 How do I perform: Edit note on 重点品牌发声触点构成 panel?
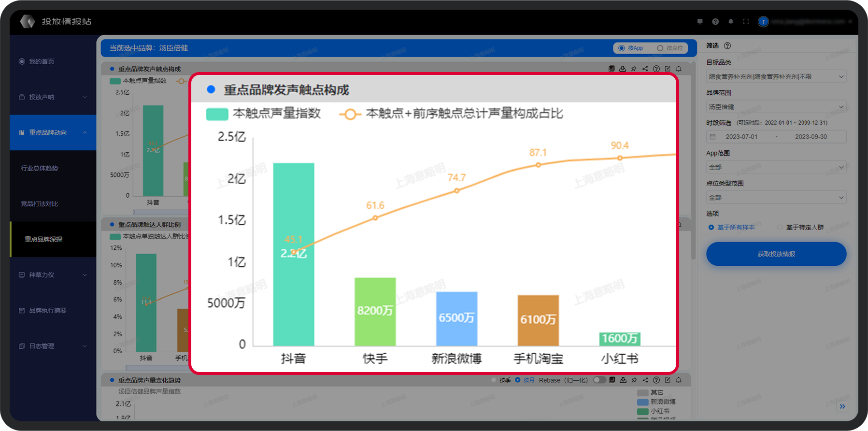click(x=668, y=69)
